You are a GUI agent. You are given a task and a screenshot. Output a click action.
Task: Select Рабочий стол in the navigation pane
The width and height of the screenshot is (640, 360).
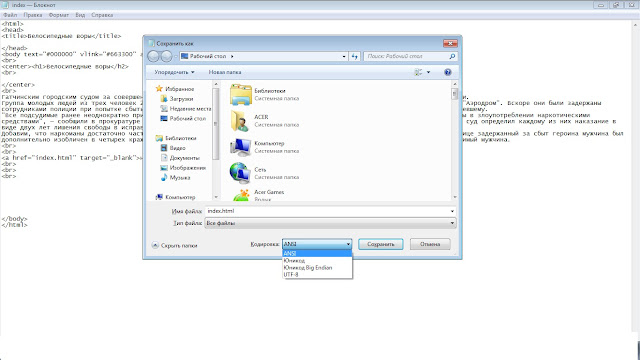[188, 118]
